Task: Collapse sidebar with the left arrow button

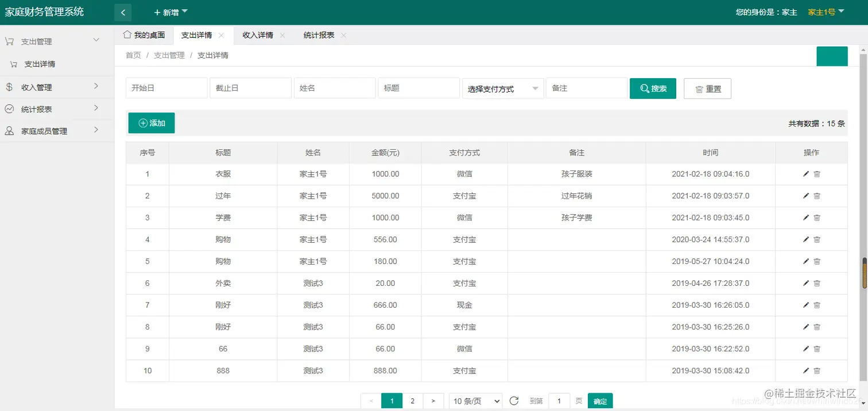Action: (x=123, y=12)
